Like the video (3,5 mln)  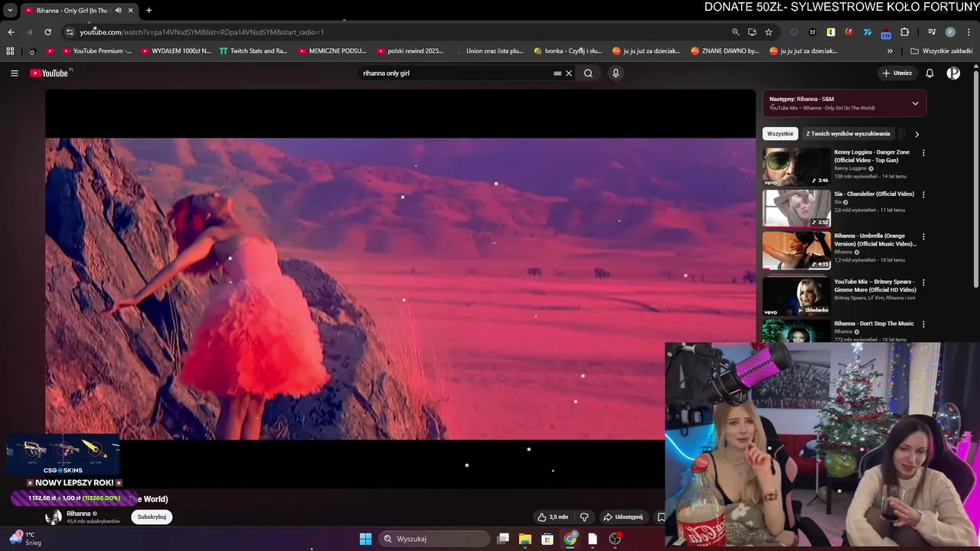pos(553,517)
